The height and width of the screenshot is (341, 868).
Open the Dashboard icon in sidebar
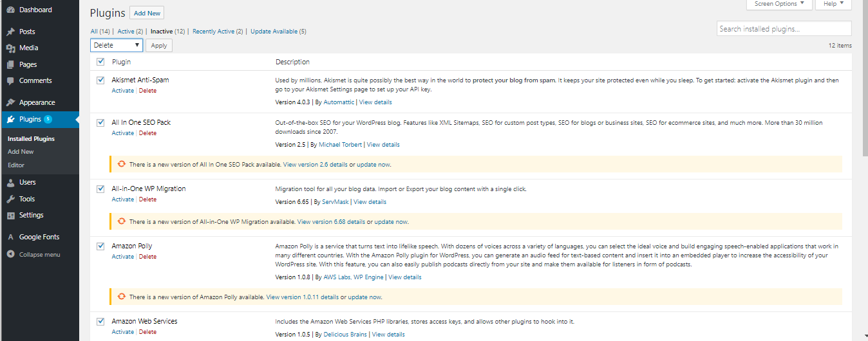pos(10,10)
